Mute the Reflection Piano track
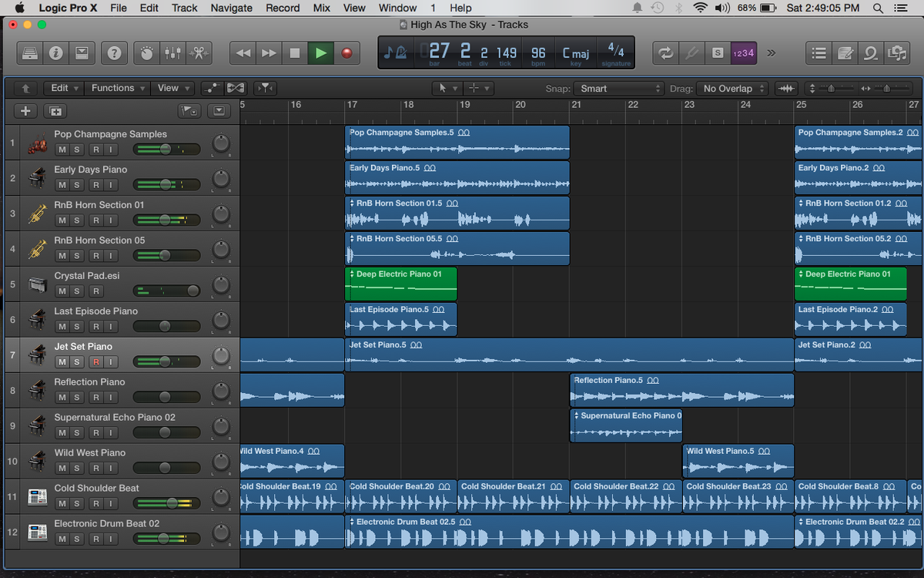 pos(62,398)
